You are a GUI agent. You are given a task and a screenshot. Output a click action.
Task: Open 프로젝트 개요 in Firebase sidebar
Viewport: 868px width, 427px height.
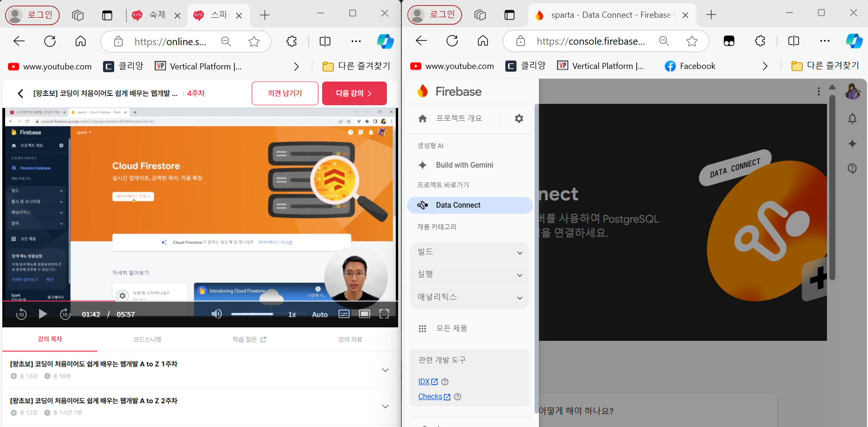450,118
